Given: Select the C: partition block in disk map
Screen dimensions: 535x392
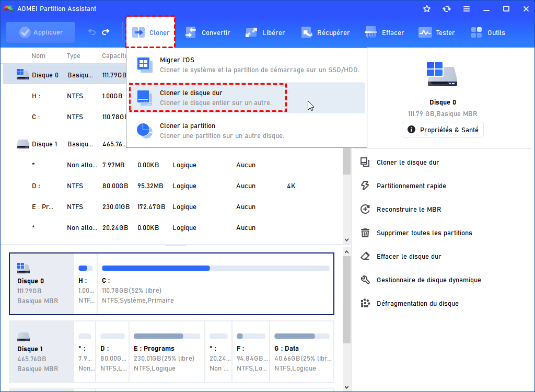Looking at the screenshot, I should 215,284.
